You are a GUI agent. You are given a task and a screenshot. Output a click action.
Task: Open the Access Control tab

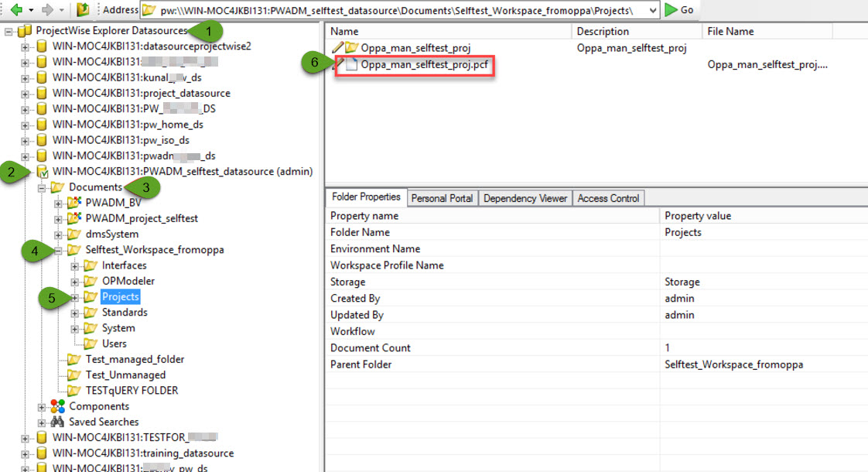coord(608,198)
